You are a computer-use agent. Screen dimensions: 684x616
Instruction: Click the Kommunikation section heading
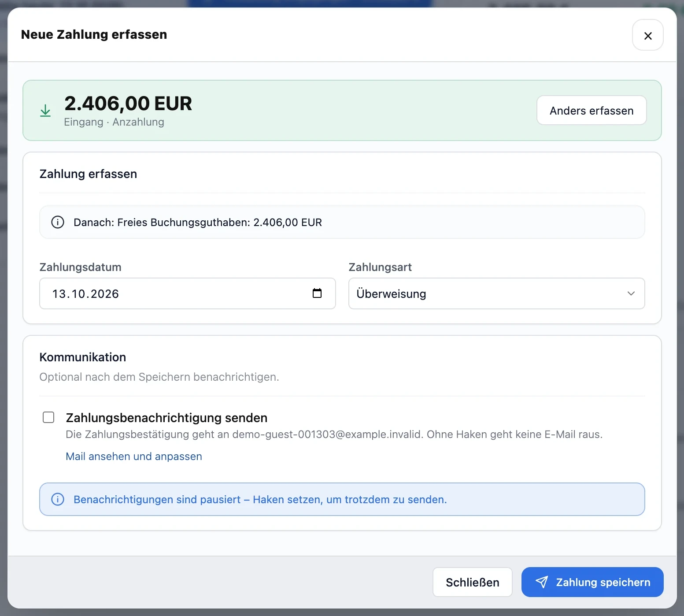pos(83,357)
